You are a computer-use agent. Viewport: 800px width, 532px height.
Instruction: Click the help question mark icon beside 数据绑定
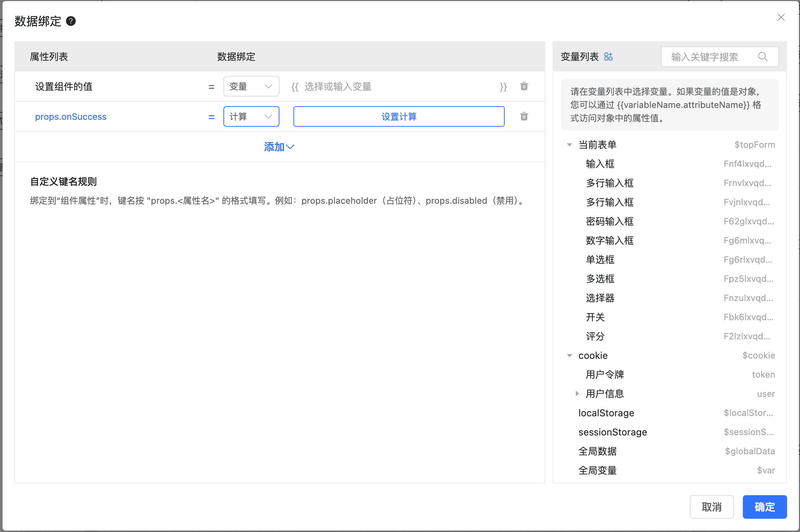click(x=71, y=21)
